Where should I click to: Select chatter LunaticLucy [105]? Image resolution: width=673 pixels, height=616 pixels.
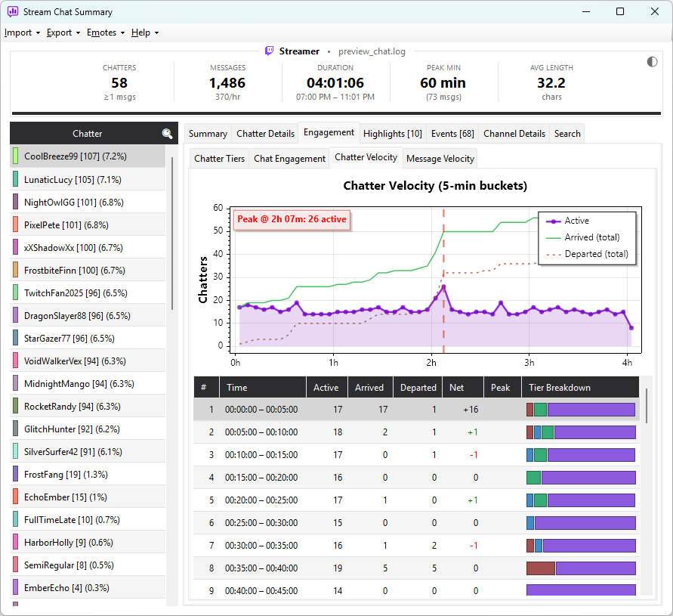pyautogui.click(x=88, y=179)
